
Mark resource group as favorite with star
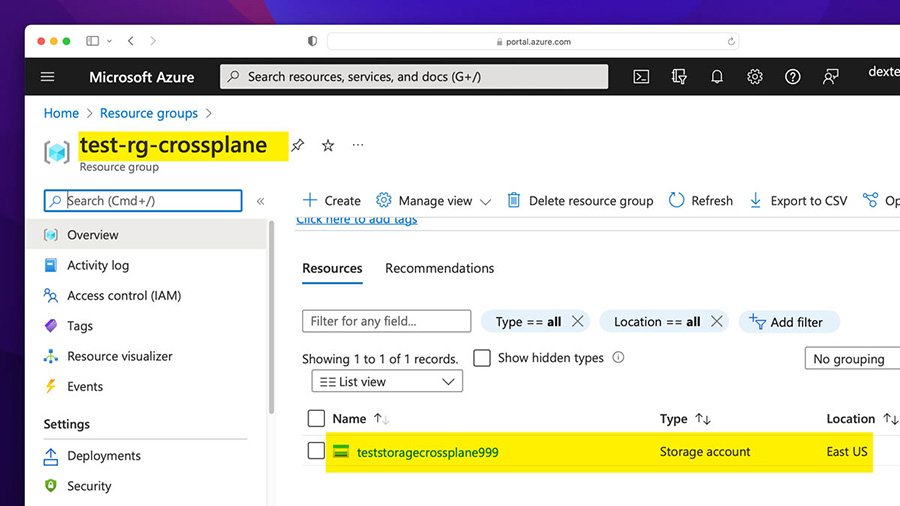[x=328, y=146]
